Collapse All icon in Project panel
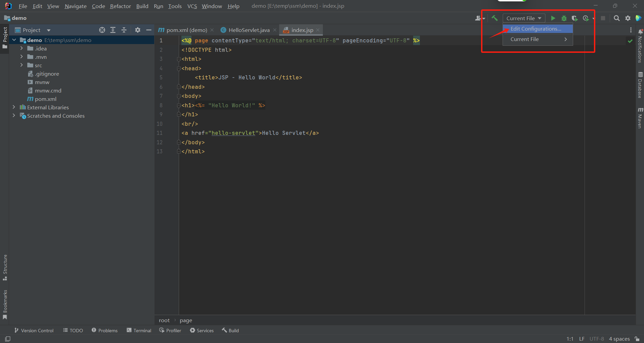This screenshot has width=644, height=343. pos(124,30)
